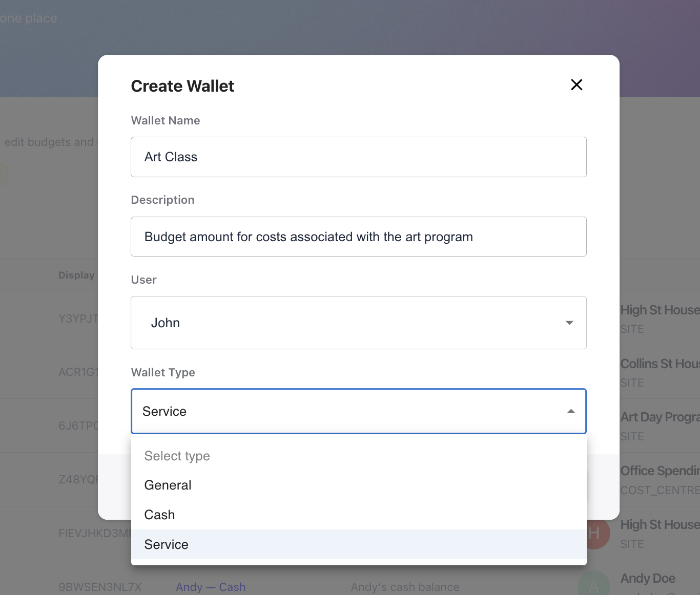Image resolution: width=700 pixels, height=595 pixels.
Task: Click the 9BWSEN3NL7X display ID
Action: tap(100, 587)
